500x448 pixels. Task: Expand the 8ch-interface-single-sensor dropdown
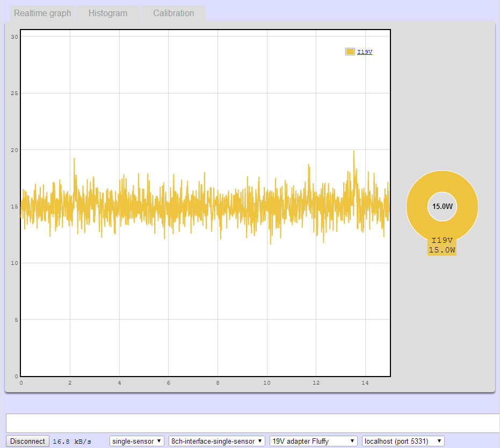tap(216, 441)
